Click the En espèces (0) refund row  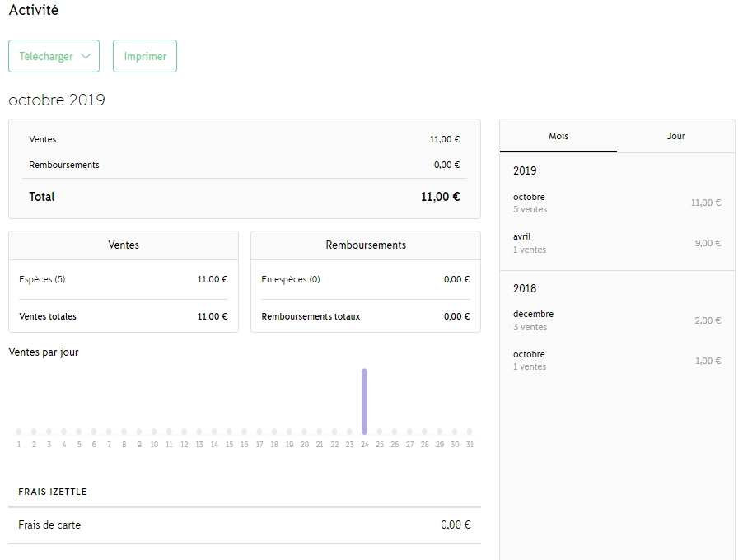pyautogui.click(x=365, y=279)
